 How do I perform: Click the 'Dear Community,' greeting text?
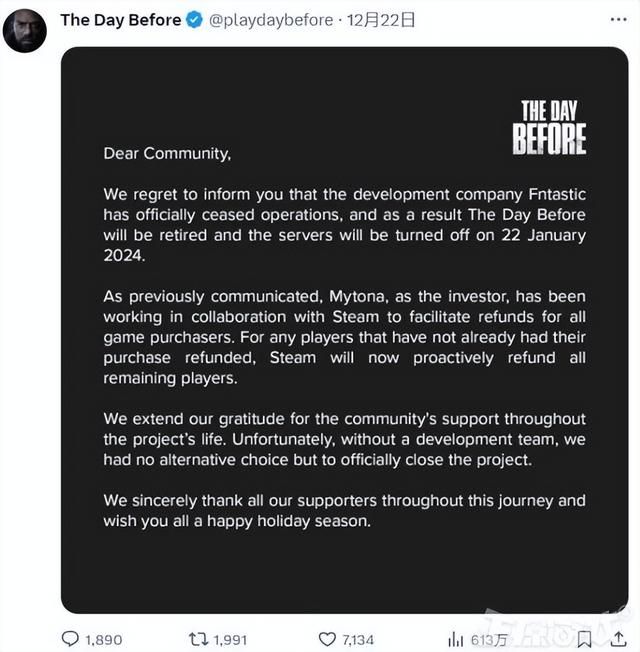point(167,153)
